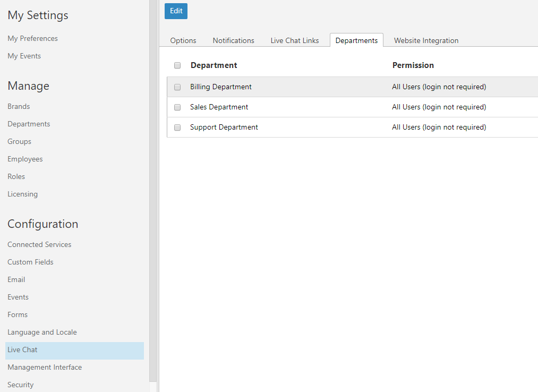Click the blue Edit button
This screenshot has height=392, width=538.
[176, 11]
